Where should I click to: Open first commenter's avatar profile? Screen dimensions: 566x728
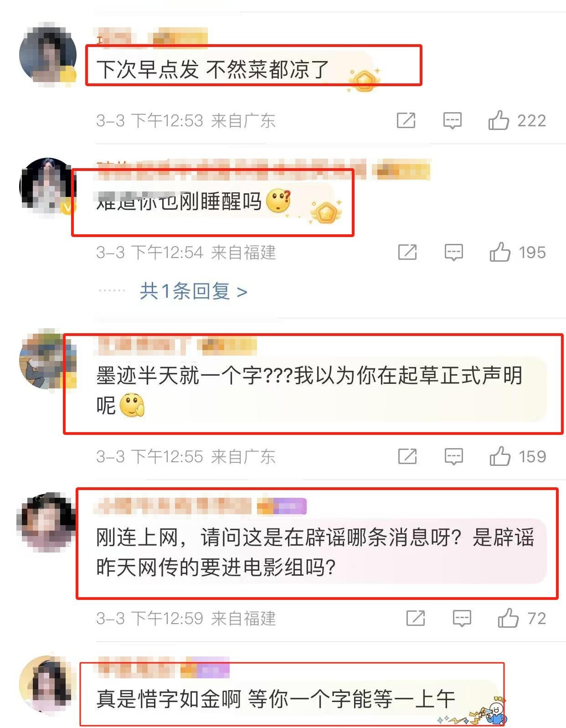48,54
